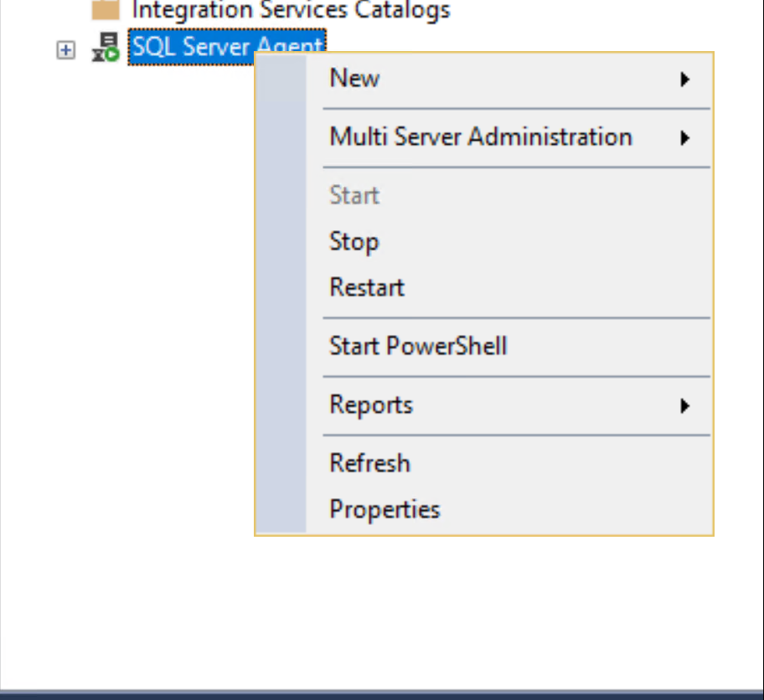Open the New submenu arrow
764x700 pixels.
[685, 79]
